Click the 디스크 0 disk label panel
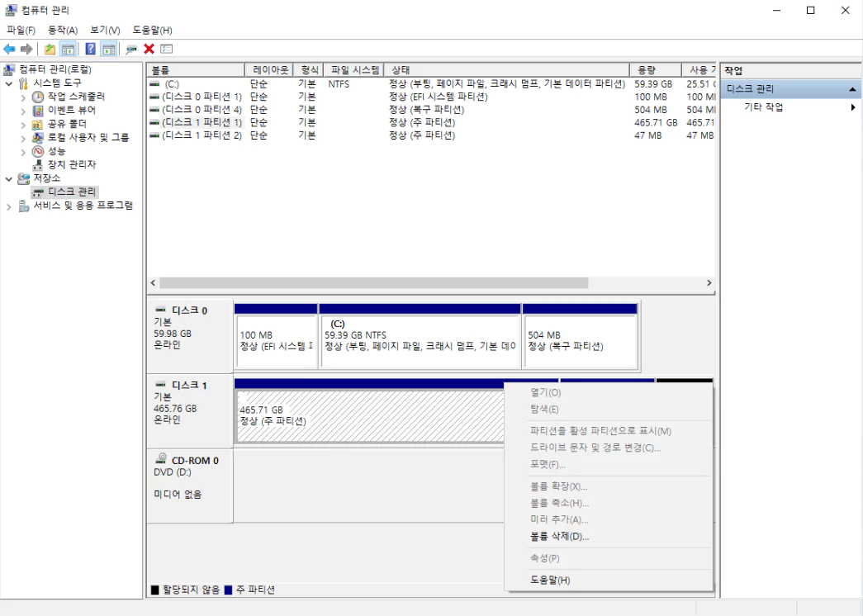 190,336
